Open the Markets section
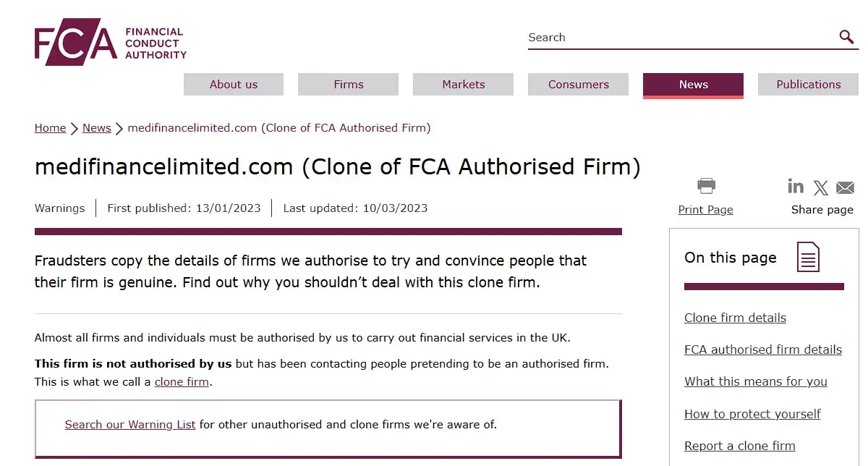Screen dimensions: 868x466 click(463, 84)
